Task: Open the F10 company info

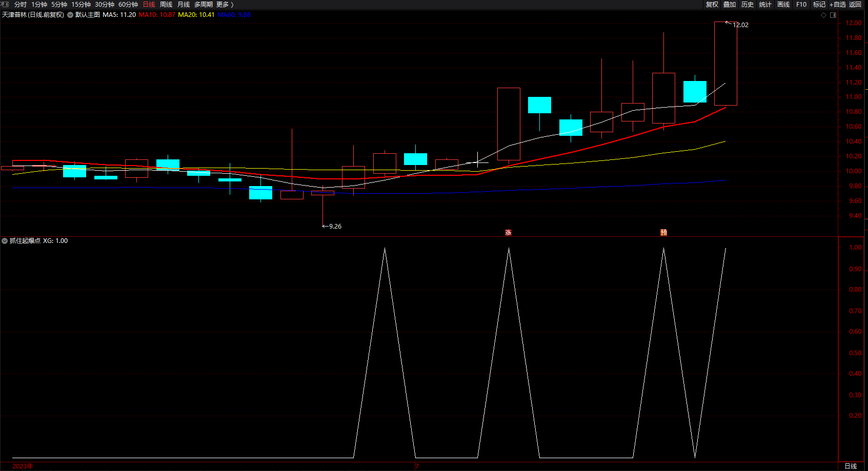Action: coord(801,5)
